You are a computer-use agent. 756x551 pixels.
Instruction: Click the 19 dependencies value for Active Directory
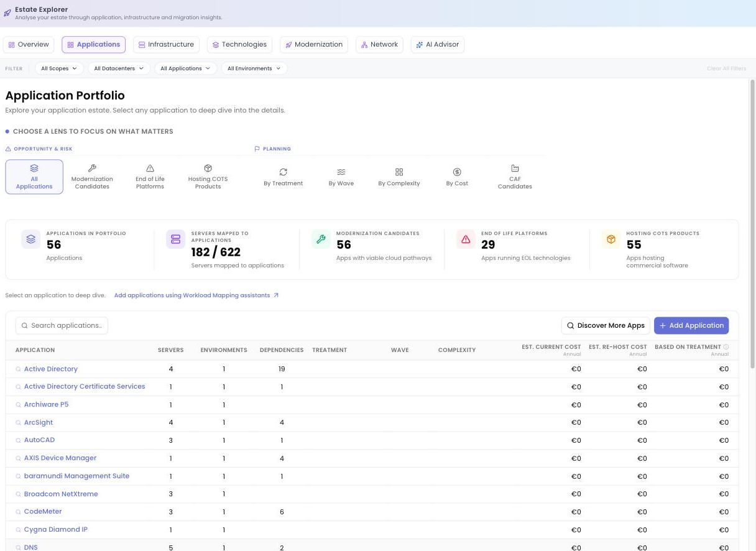282,369
